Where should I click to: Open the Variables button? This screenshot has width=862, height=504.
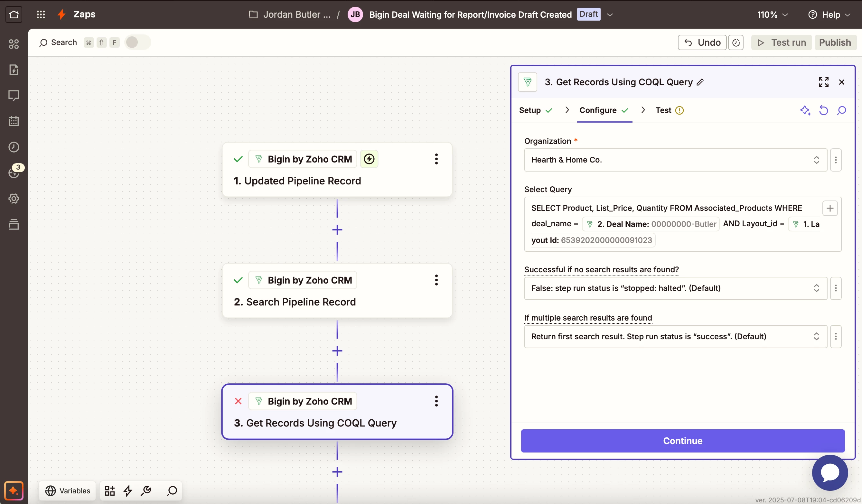point(67,491)
